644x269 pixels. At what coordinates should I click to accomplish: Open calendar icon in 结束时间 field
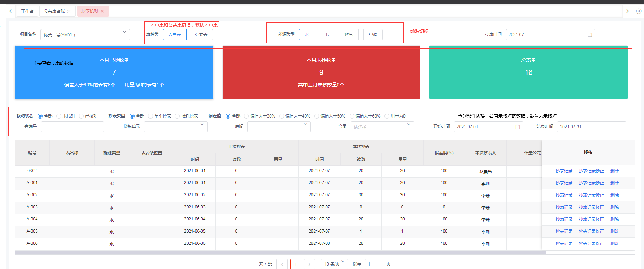[621, 127]
